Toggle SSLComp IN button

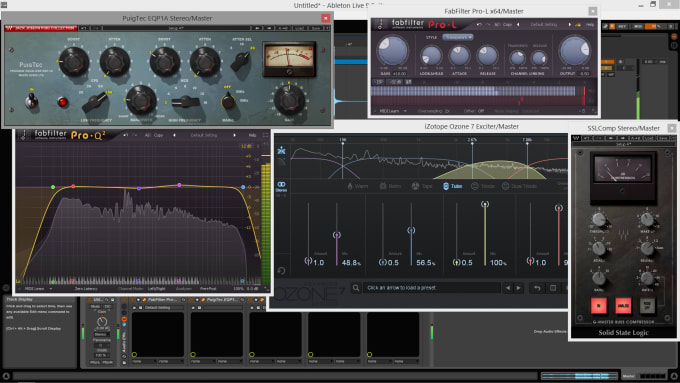coord(599,306)
